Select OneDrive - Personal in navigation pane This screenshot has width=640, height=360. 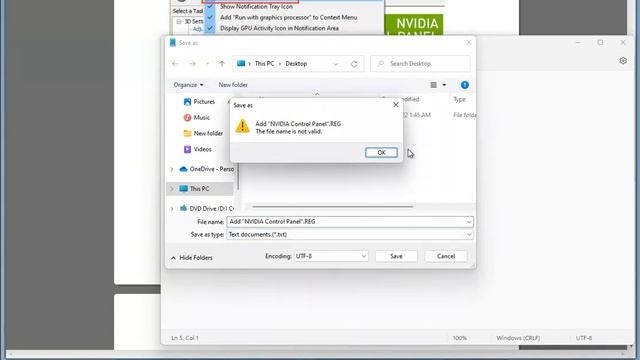click(211, 169)
